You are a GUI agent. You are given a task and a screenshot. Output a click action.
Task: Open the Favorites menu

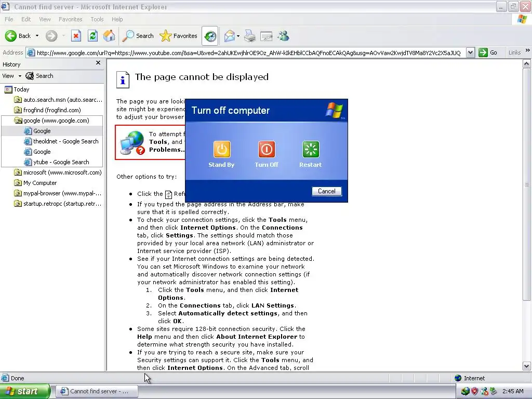tap(70, 19)
